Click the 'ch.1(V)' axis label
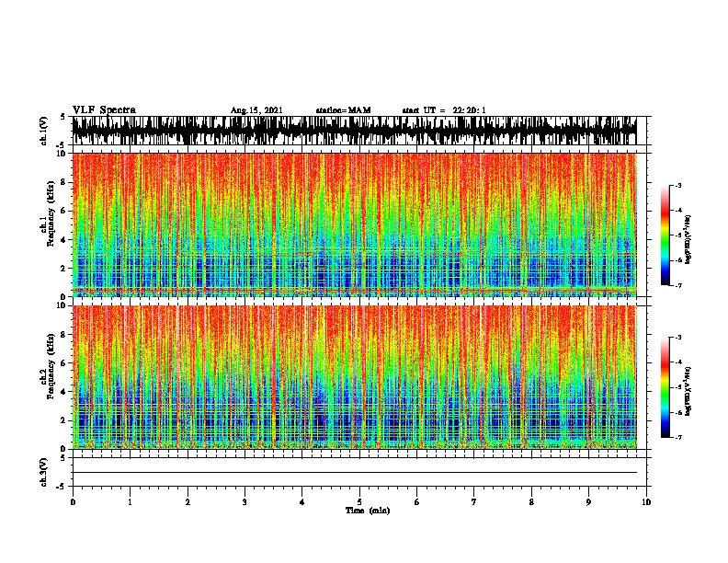Image resolution: width=728 pixels, height=563 pixels. click(x=43, y=131)
